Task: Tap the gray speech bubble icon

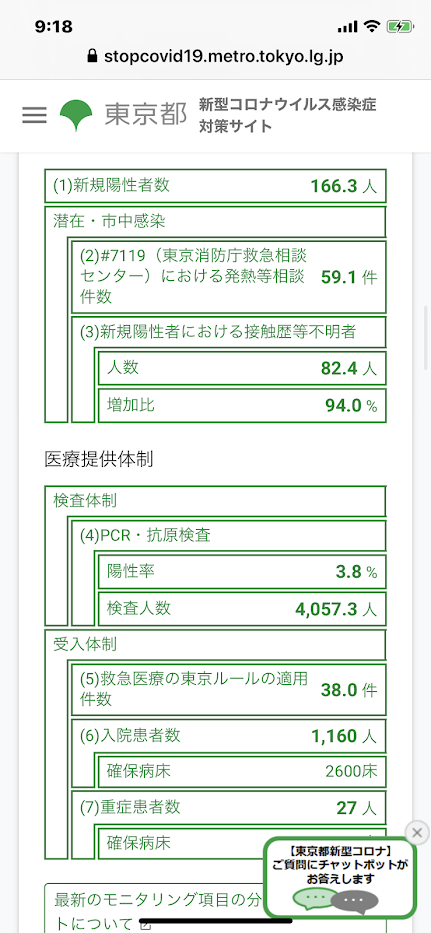Action: click(x=355, y=885)
